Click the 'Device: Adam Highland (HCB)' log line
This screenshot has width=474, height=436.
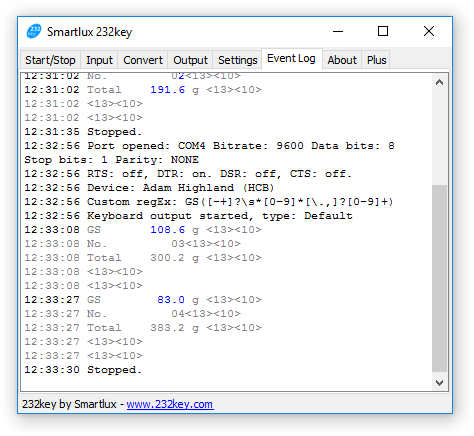(149, 188)
